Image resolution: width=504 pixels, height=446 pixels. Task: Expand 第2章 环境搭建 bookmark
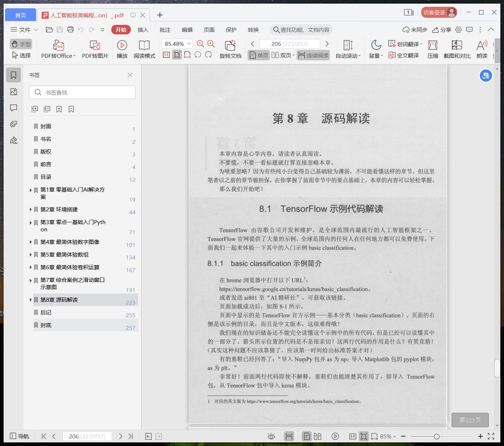click(x=30, y=209)
